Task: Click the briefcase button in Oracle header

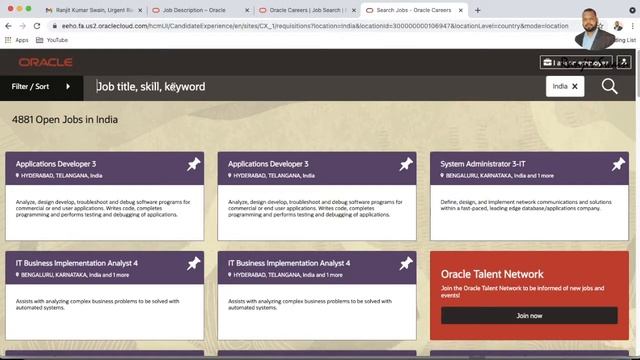Action: 576,62
